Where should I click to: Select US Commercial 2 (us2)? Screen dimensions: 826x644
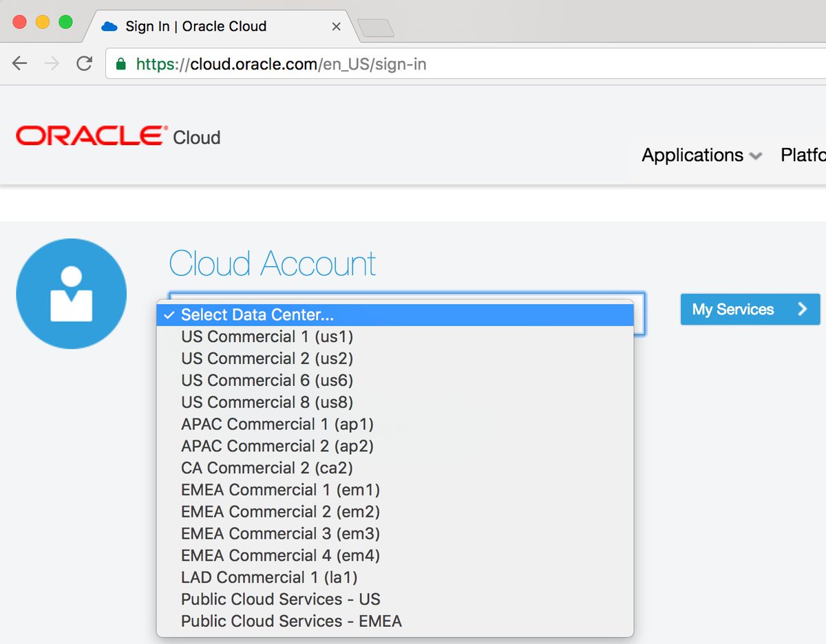coord(395,358)
